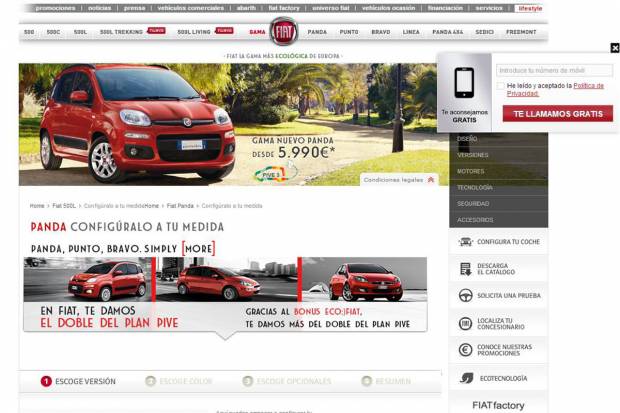Expand Condiciones legales arrow
Screen dimensions: 620x413
431,180
